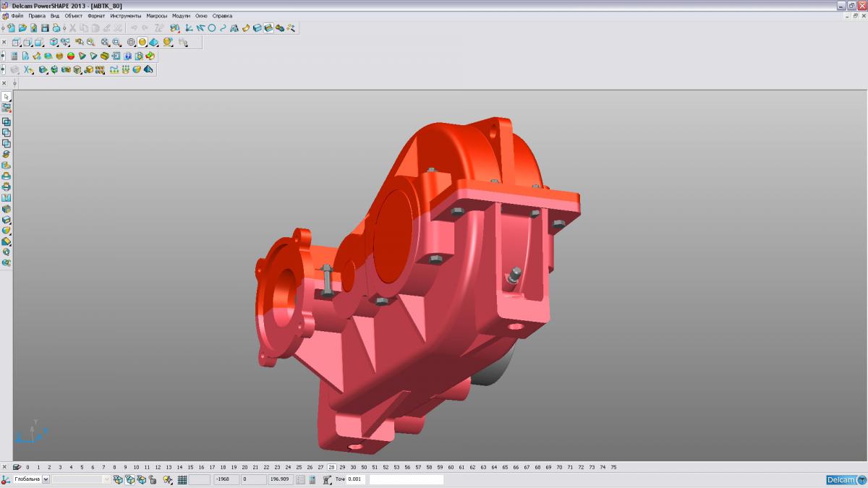
Task: Open the Справка menu
Action: click(222, 15)
